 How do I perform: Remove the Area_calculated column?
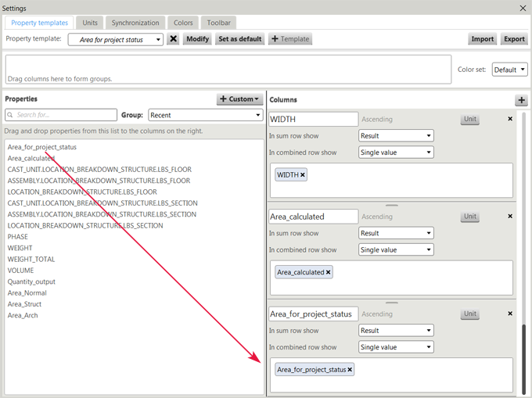tap(510, 216)
